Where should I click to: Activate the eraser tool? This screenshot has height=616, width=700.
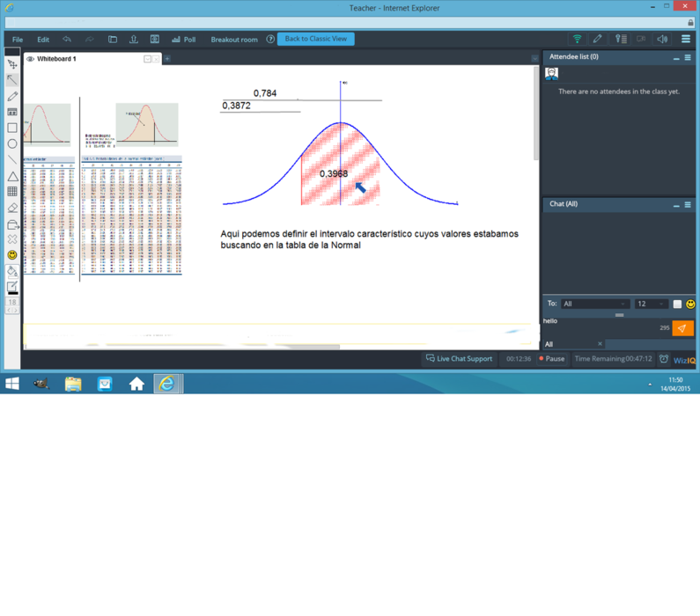click(x=12, y=208)
